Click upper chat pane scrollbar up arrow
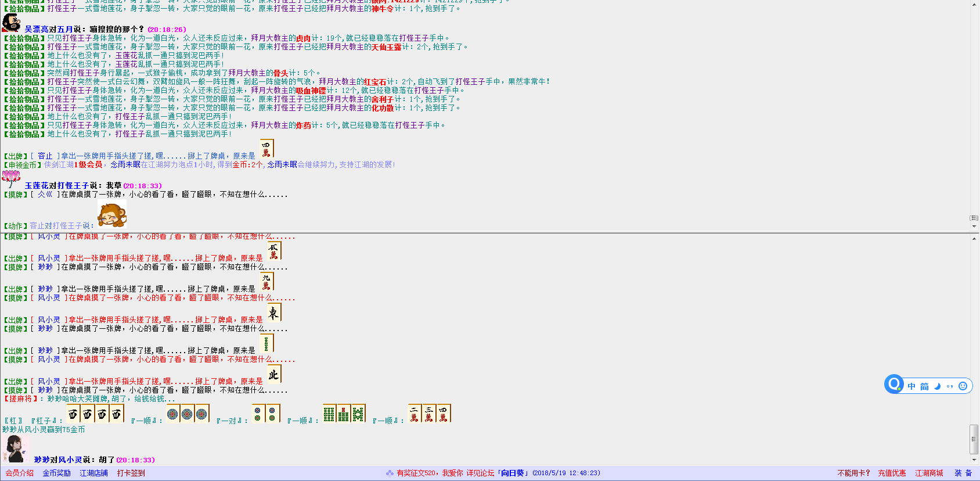This screenshot has width=980, height=481. pyautogui.click(x=974, y=4)
